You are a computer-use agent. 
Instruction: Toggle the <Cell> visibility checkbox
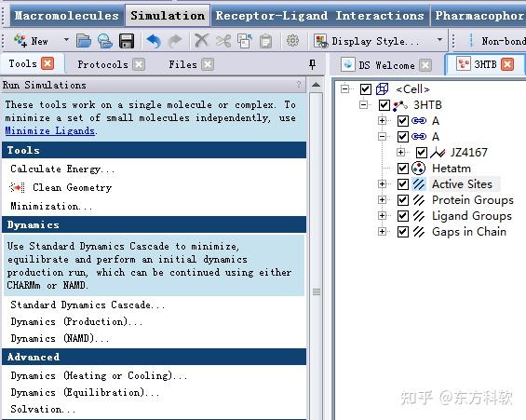pyautogui.click(x=366, y=89)
